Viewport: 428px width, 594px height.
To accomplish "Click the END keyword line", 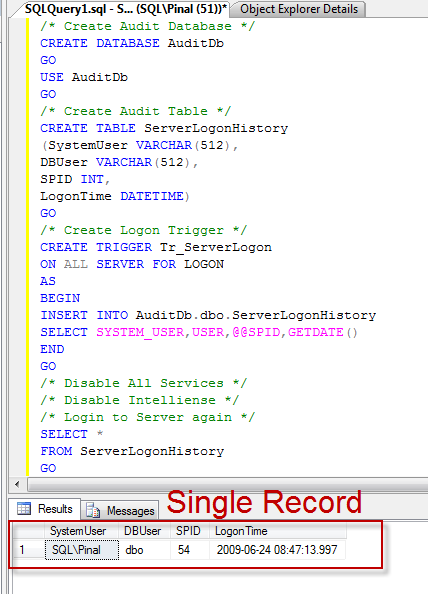I will point(52,349).
